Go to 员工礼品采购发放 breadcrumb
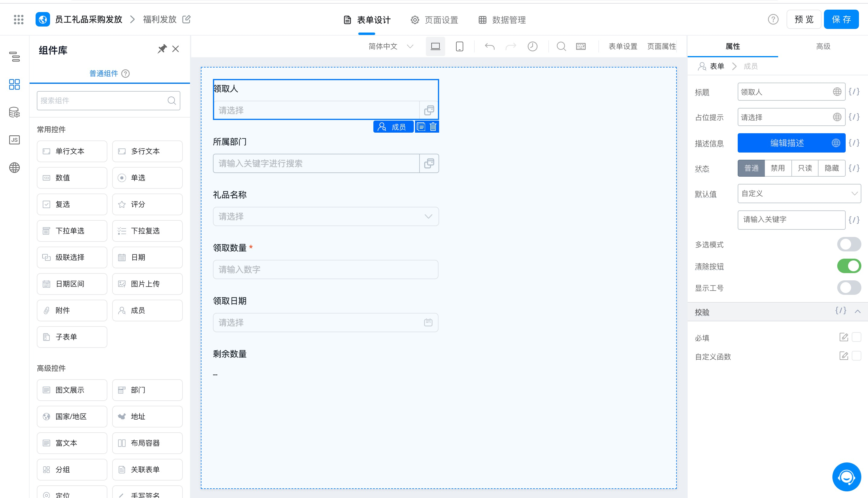The width and height of the screenshot is (868, 498). pyautogui.click(x=88, y=20)
